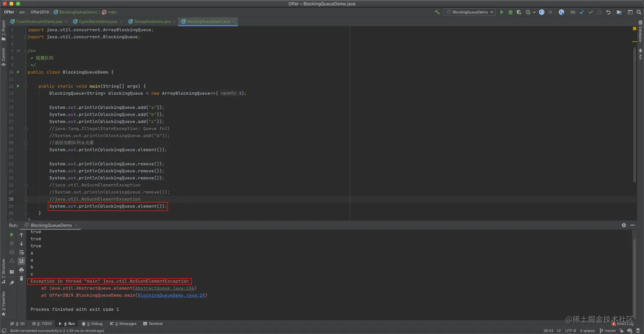Open the 9: Git tool window tab
Screen dimensions: 644x334
click(17, 324)
